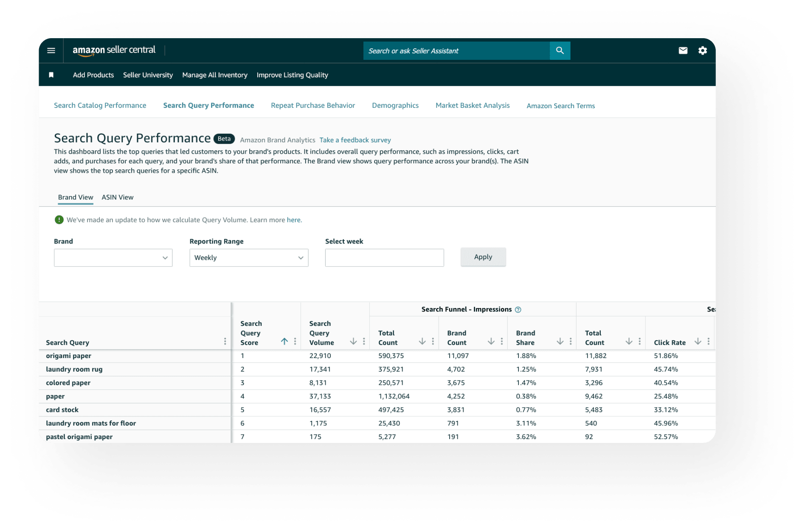Open the hamburger navigation menu
The width and height of the screenshot is (805, 532).
(x=51, y=50)
